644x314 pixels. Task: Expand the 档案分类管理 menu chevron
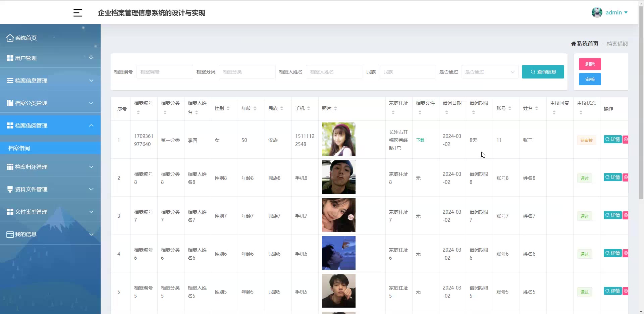[x=91, y=103]
